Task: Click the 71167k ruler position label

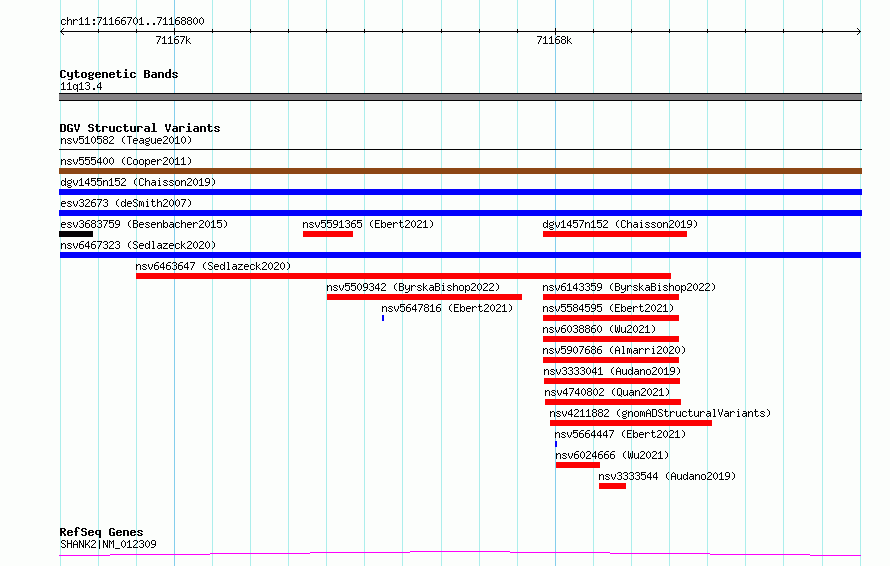Action: pos(173,40)
